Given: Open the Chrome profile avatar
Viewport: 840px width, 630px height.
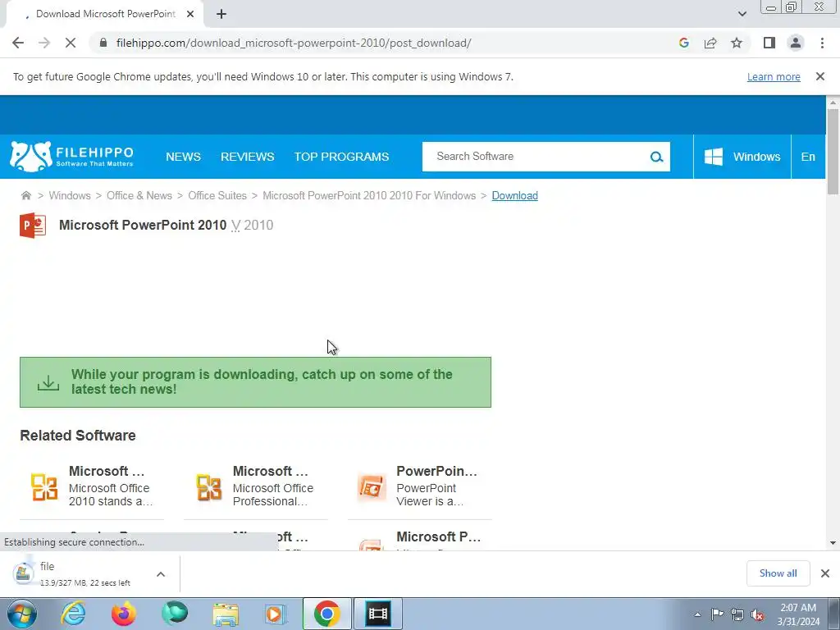Looking at the screenshot, I should pyautogui.click(x=796, y=43).
